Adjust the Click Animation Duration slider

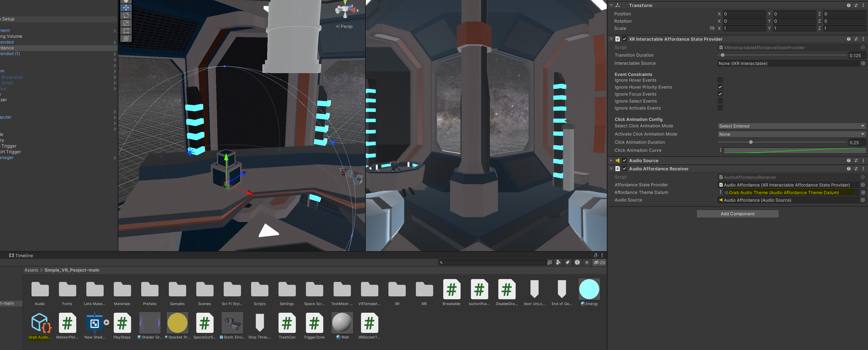[751, 142]
